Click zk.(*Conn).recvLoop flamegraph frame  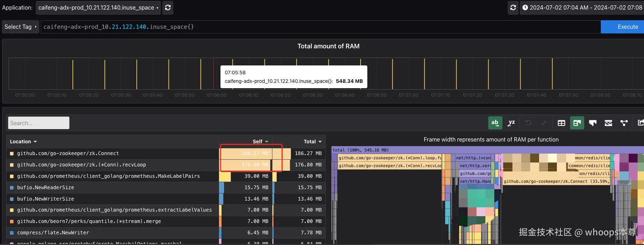[390, 166]
